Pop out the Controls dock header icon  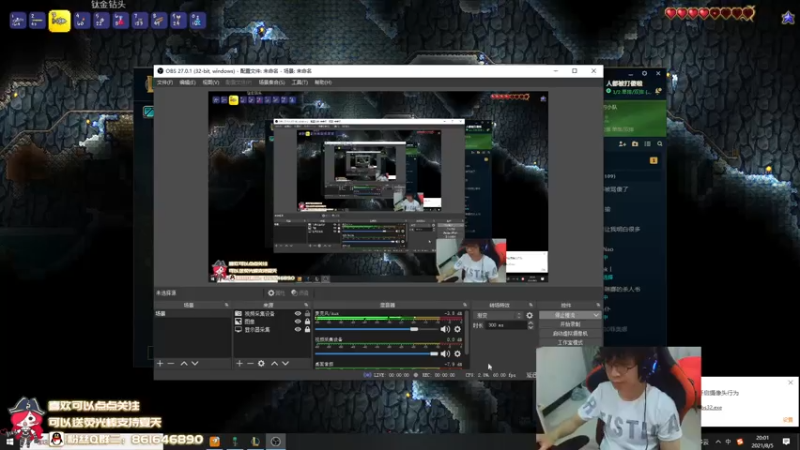click(598, 305)
